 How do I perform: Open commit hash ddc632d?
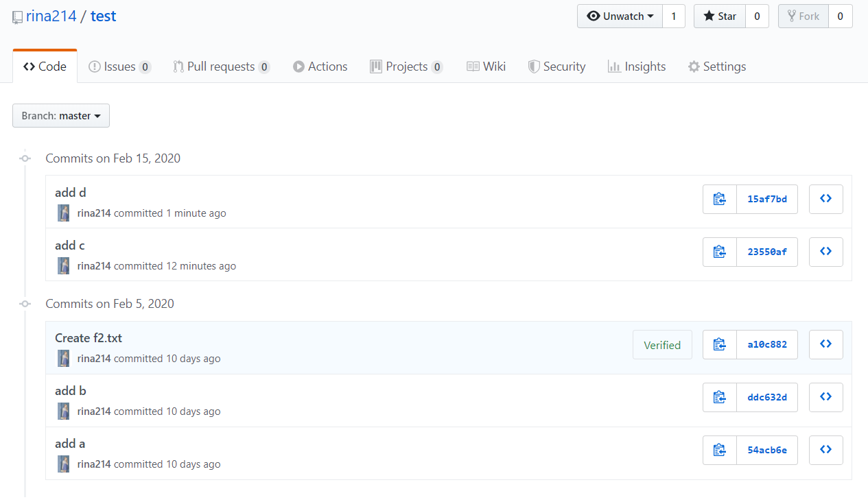(x=767, y=397)
